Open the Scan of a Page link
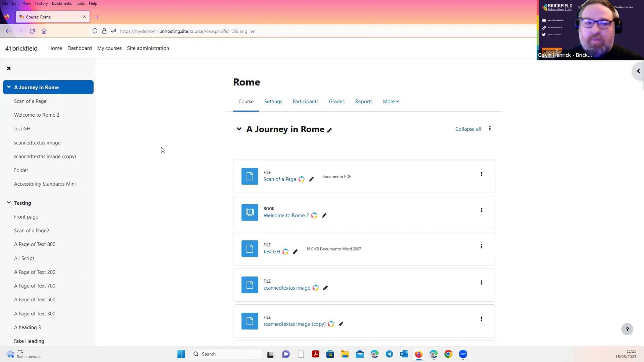 pos(280,179)
